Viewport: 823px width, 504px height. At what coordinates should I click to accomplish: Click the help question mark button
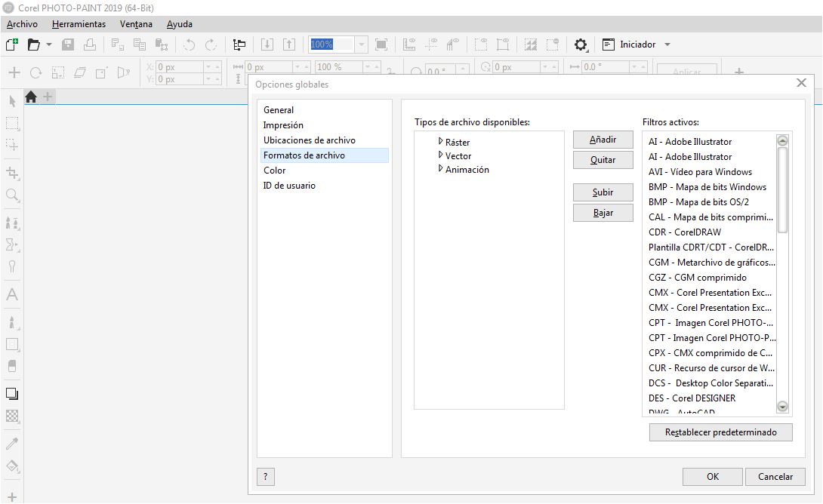click(x=266, y=477)
